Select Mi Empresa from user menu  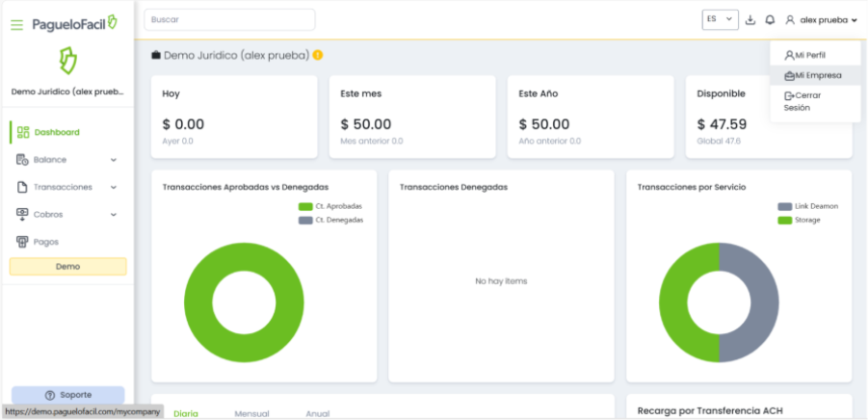[813, 75]
